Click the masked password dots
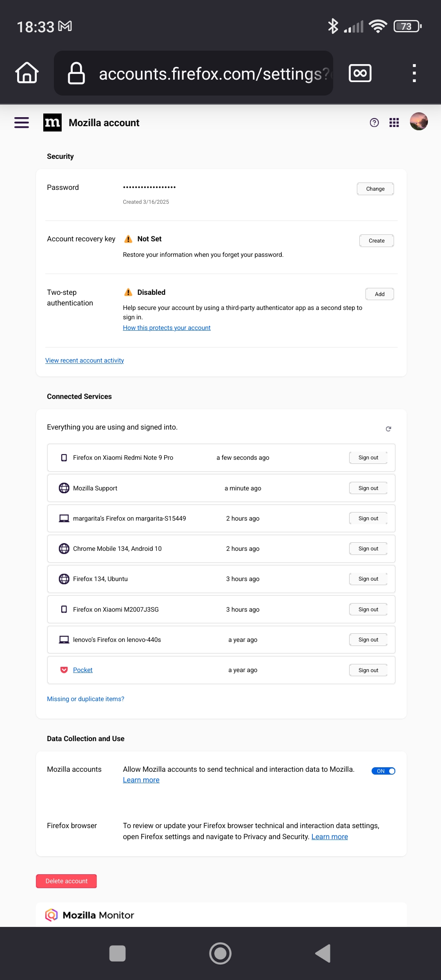Viewport: 441px width, 980px height. (149, 187)
